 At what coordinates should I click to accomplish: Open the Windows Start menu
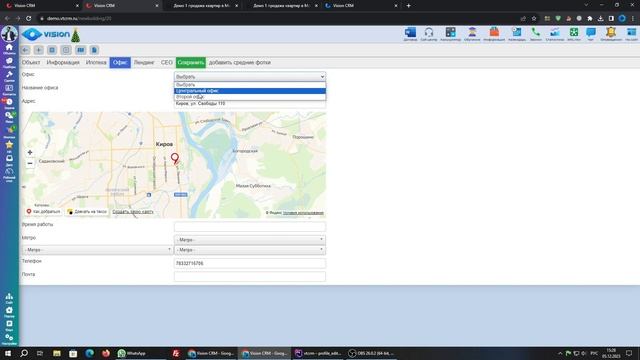[x=8, y=353]
